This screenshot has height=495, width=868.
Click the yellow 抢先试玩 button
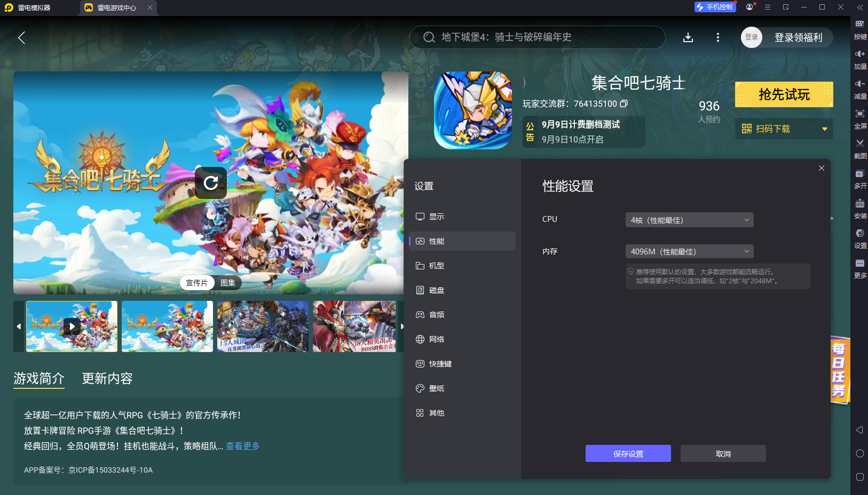(784, 94)
